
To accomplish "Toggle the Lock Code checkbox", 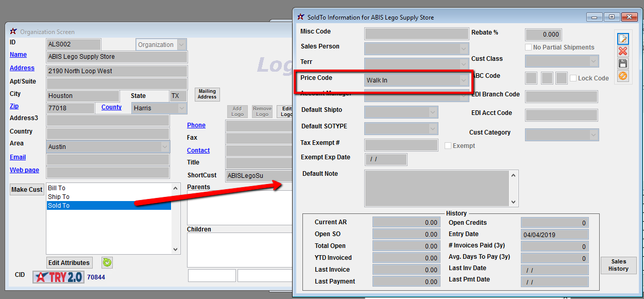I will coord(573,78).
